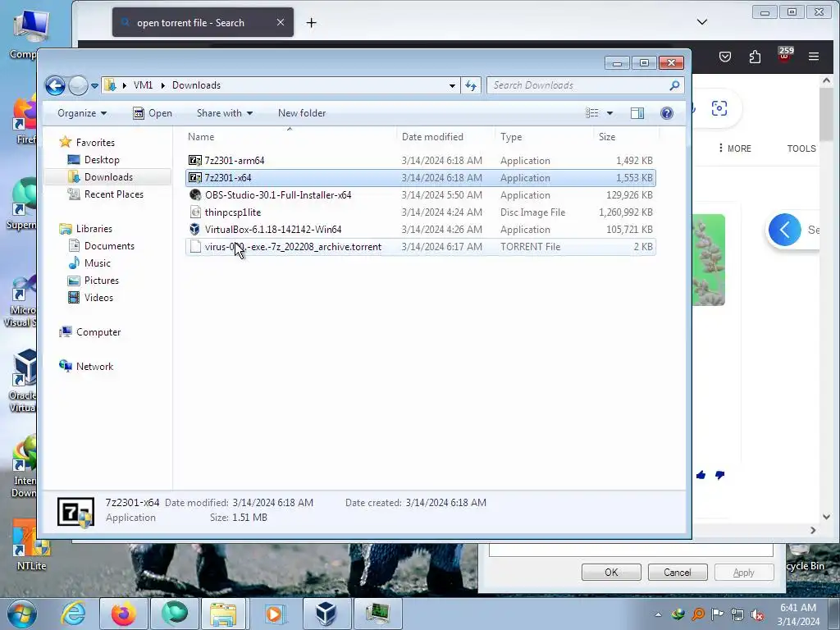Sort files by Type column
This screenshot has width=840, height=630.
click(545, 137)
